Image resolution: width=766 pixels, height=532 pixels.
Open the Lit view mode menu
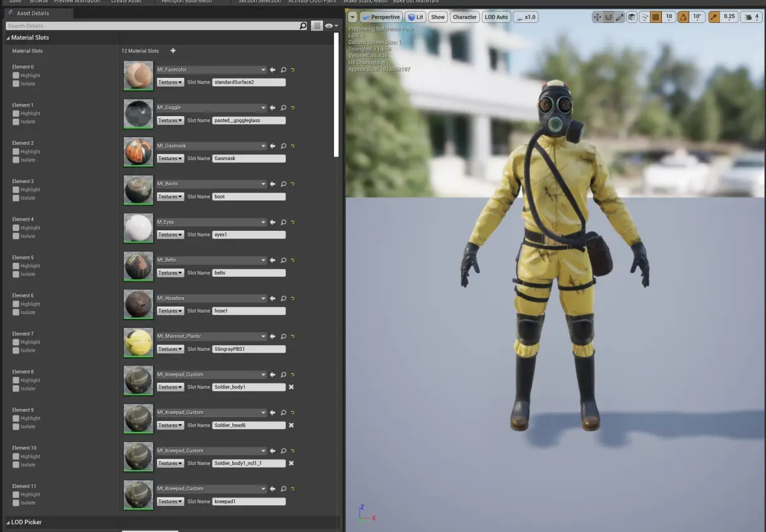point(416,17)
